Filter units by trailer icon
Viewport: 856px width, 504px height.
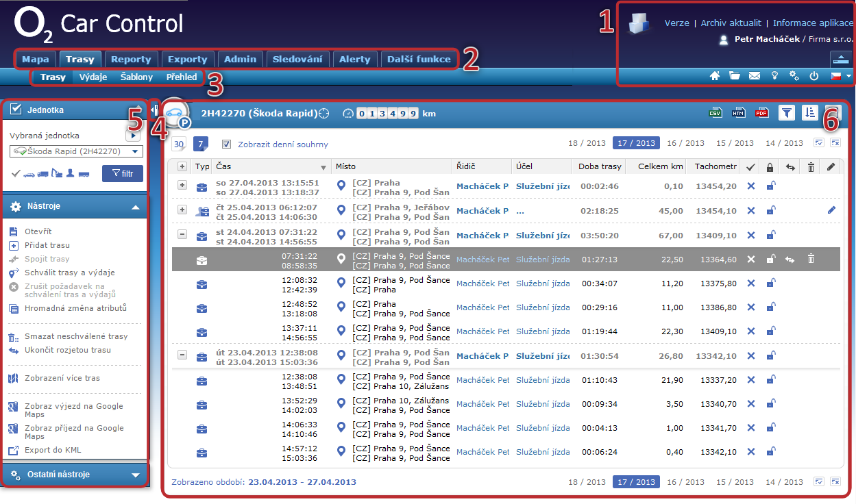coord(84,174)
